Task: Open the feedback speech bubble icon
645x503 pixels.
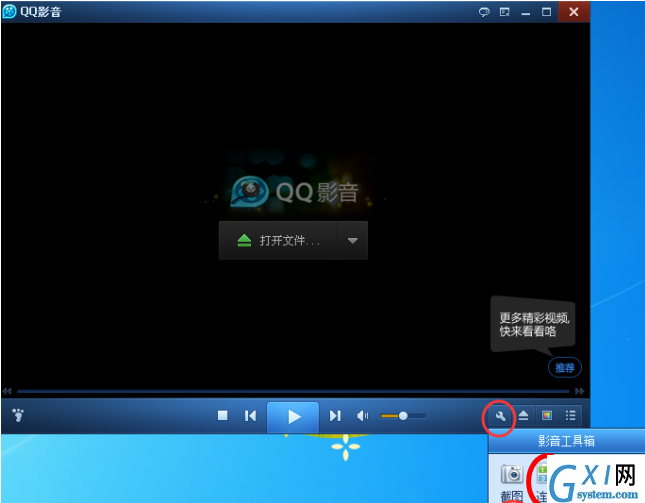Action: coord(484,12)
